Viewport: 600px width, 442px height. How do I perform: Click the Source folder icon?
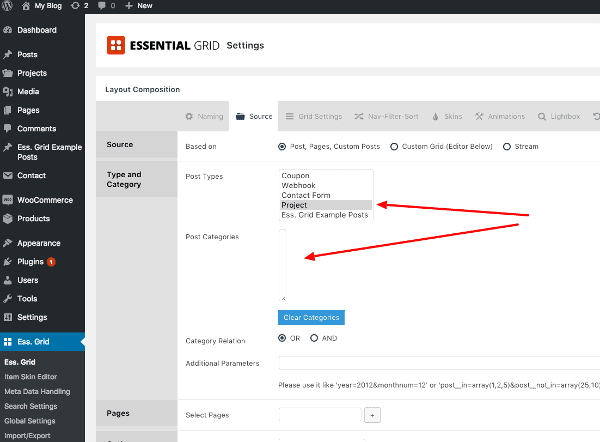pyautogui.click(x=240, y=116)
